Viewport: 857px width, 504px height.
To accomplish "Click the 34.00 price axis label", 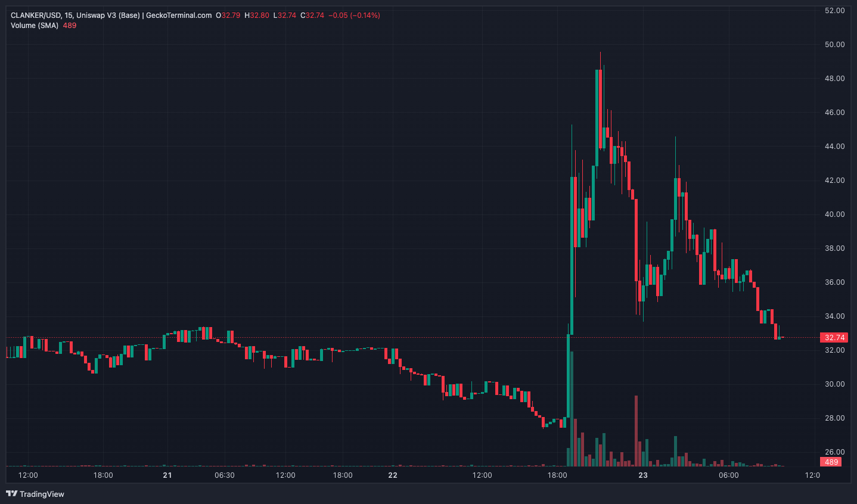I will 834,316.
